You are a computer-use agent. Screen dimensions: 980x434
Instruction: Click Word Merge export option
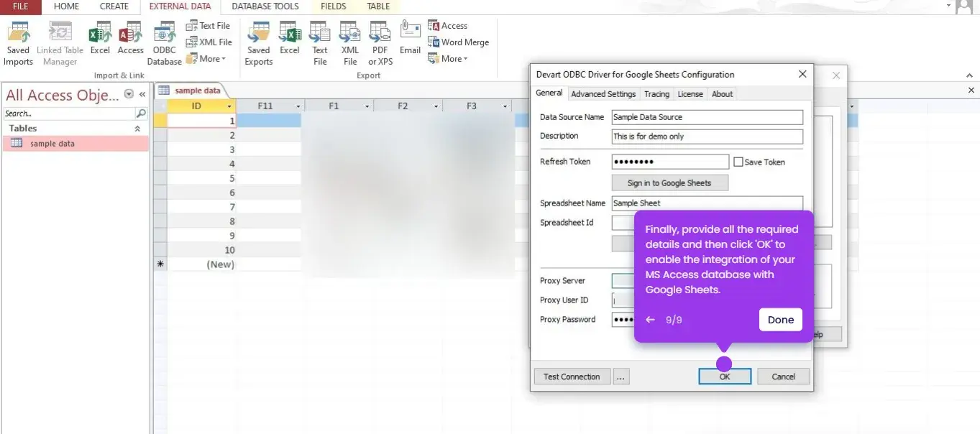point(458,42)
